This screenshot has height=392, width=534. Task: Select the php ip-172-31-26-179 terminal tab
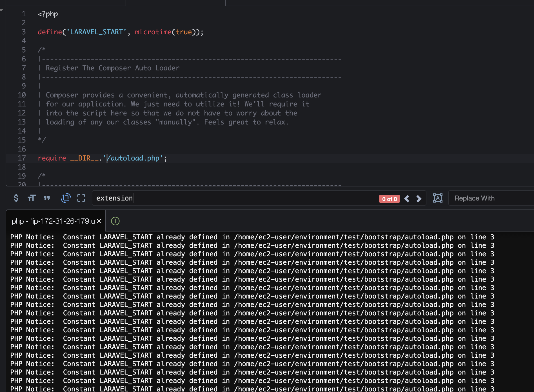53,221
